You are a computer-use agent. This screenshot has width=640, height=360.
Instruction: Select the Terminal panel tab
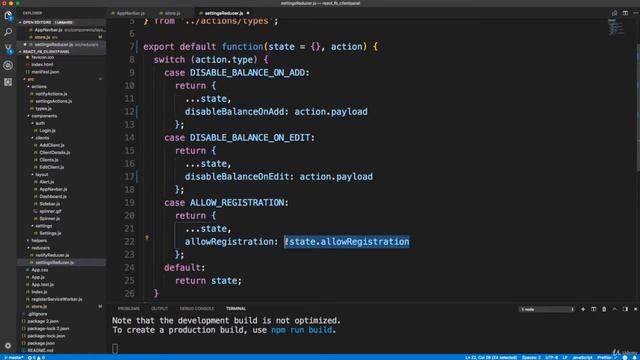[236, 309]
